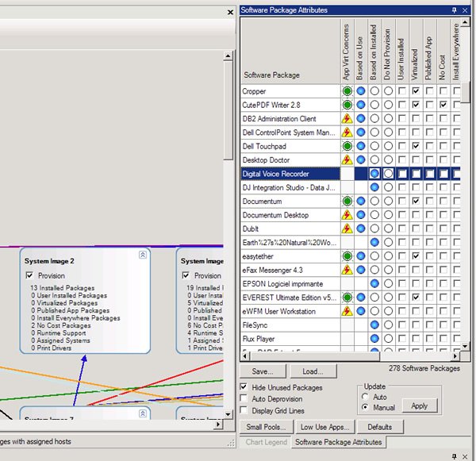Switch to the Software Package Attributes tab

[x=338, y=442]
